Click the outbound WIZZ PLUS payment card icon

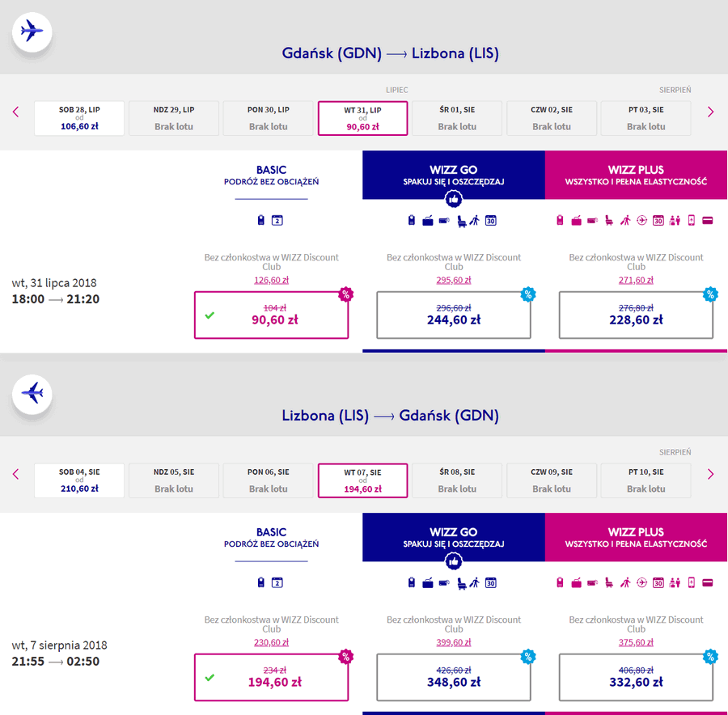click(708, 221)
